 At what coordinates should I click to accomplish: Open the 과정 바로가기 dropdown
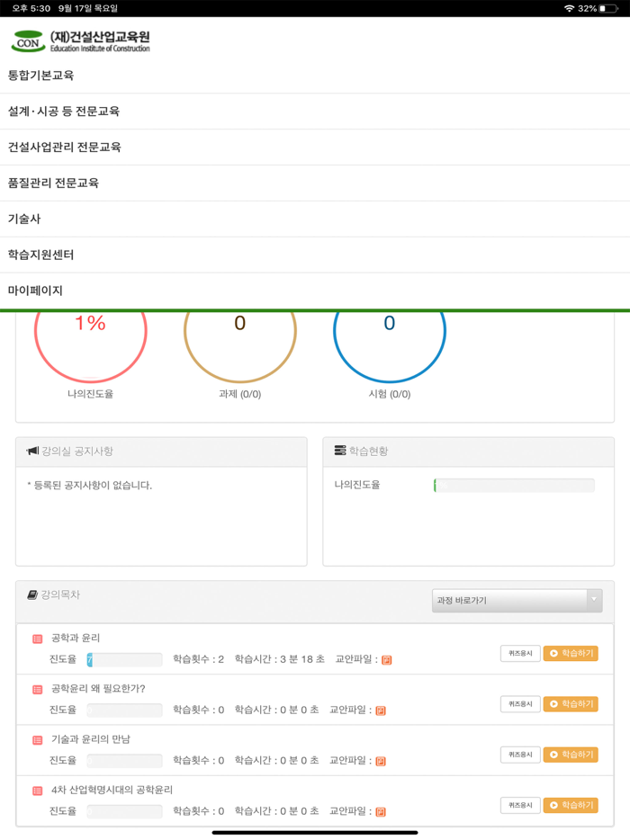(x=517, y=601)
